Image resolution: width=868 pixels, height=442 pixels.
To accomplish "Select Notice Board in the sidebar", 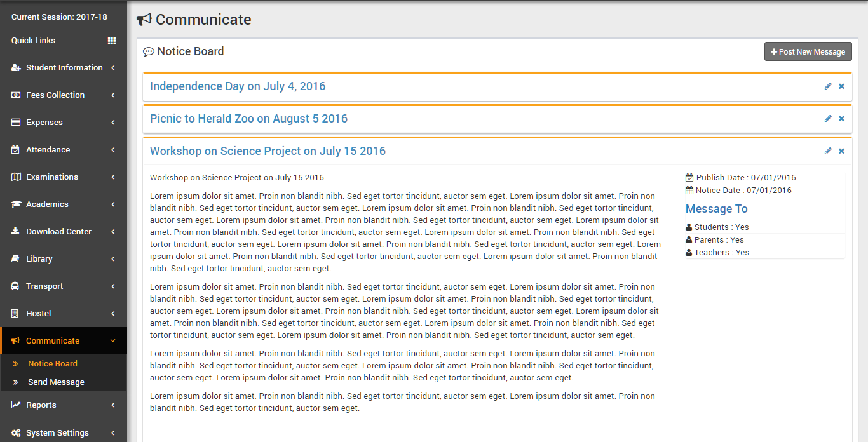I will 53,364.
